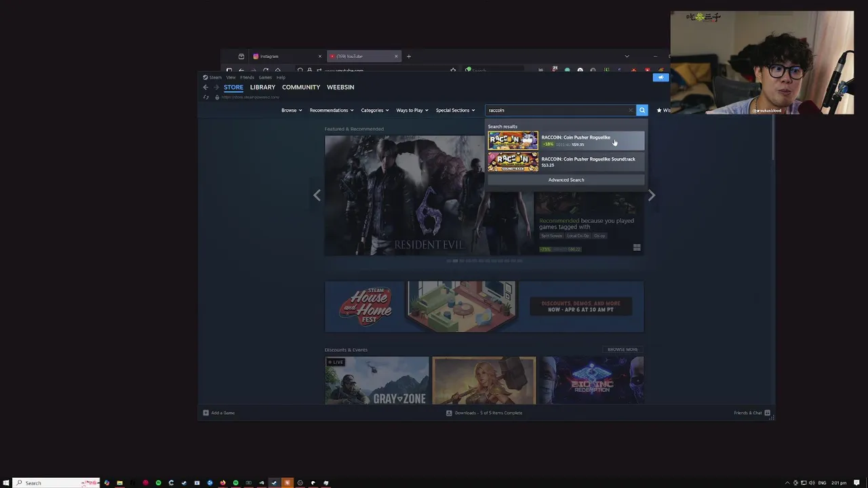Switch to the YouTube browser tab
This screenshot has width=868, height=488.
tap(364, 56)
